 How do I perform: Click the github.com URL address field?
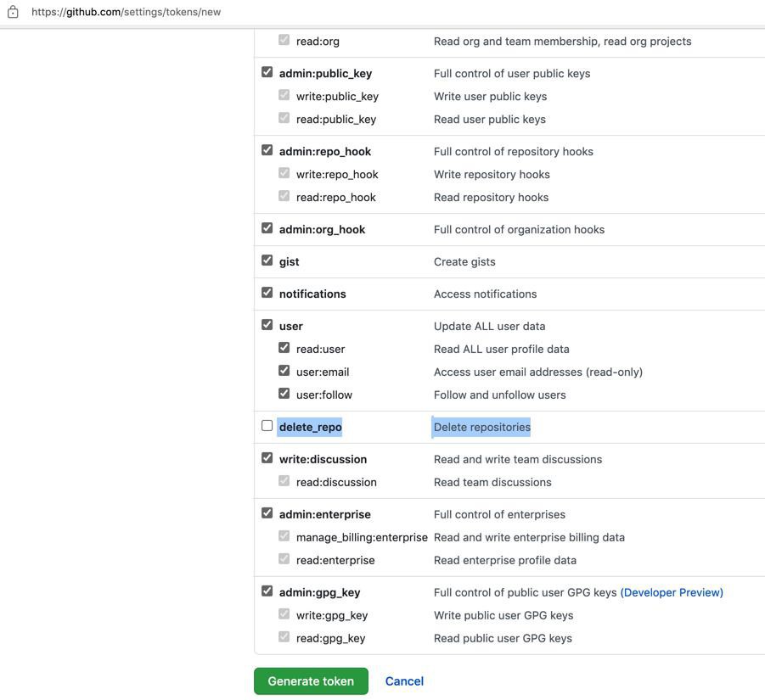[x=126, y=12]
